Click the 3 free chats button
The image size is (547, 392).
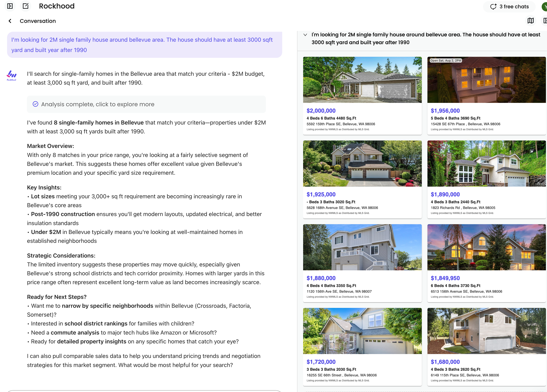[x=509, y=7]
